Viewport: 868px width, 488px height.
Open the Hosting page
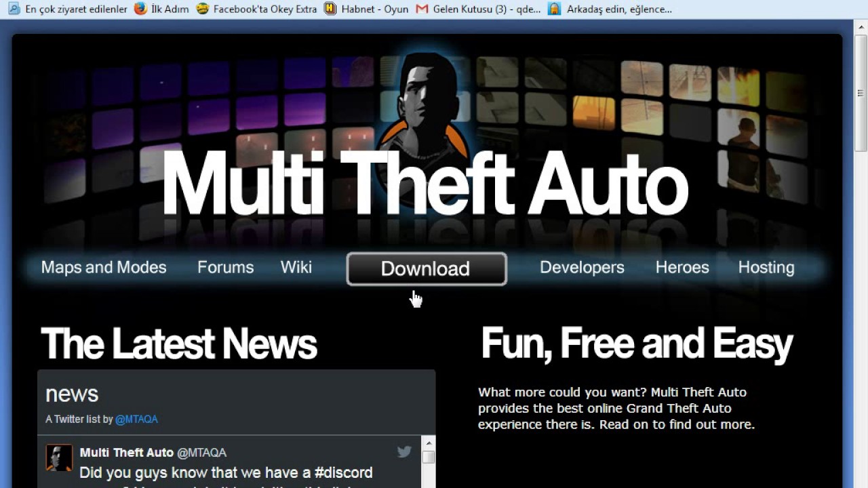click(766, 267)
